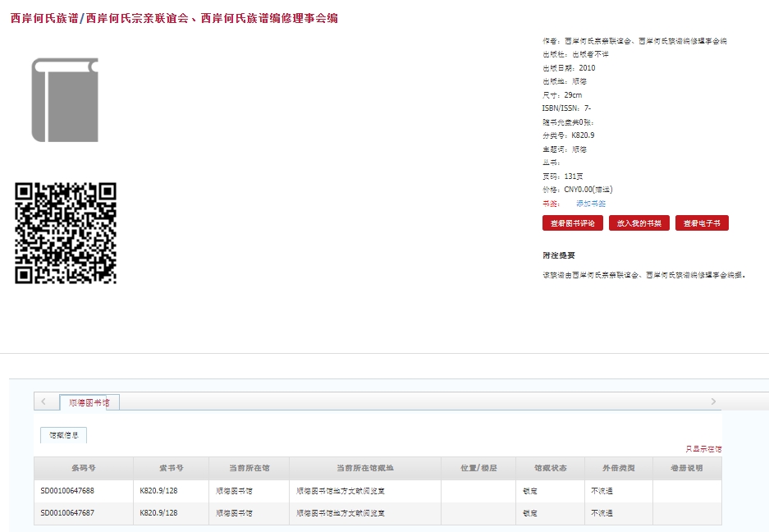Click the 卷册说明 column header
The width and height of the screenshot is (769, 532).
(x=687, y=468)
